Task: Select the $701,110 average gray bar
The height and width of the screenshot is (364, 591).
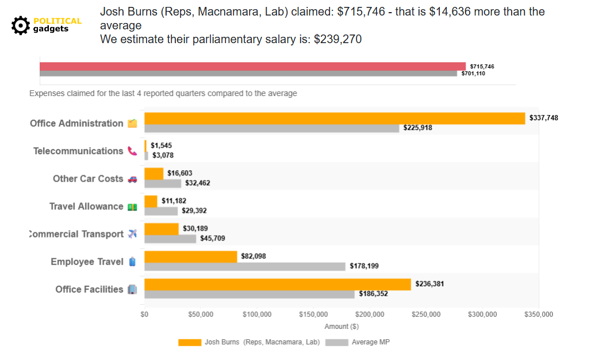Action: [247, 73]
